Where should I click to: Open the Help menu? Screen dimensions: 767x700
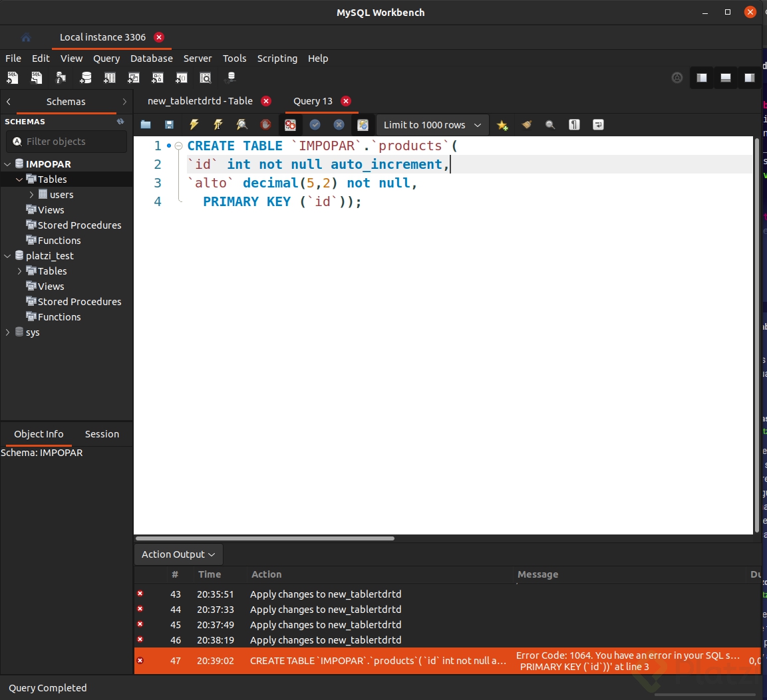(x=318, y=58)
